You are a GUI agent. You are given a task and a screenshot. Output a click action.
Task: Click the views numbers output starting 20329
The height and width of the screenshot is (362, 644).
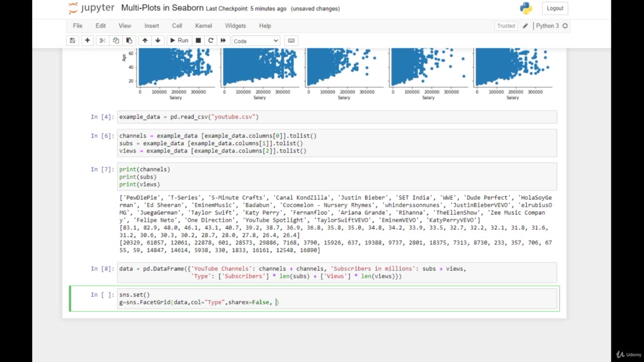coord(336,246)
